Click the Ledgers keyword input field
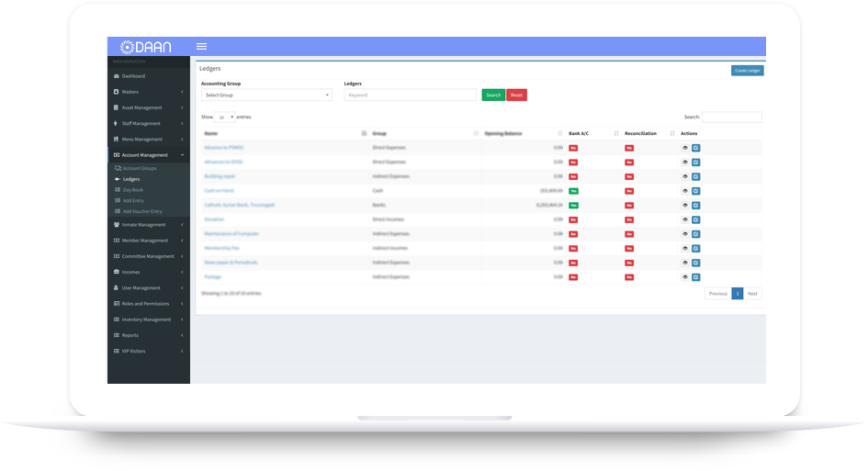This screenshot has height=471, width=868. pos(410,95)
